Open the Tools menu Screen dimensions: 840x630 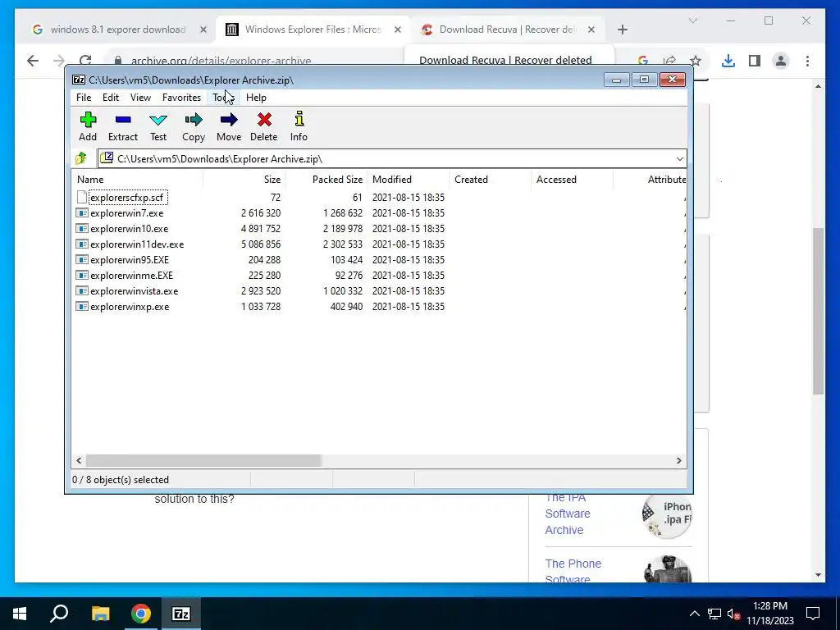(x=224, y=97)
